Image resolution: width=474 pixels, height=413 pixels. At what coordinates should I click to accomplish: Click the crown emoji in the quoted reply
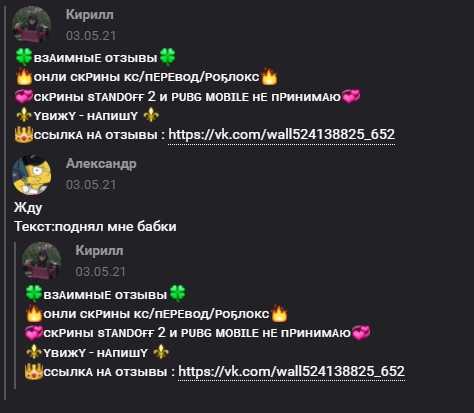[34, 371]
